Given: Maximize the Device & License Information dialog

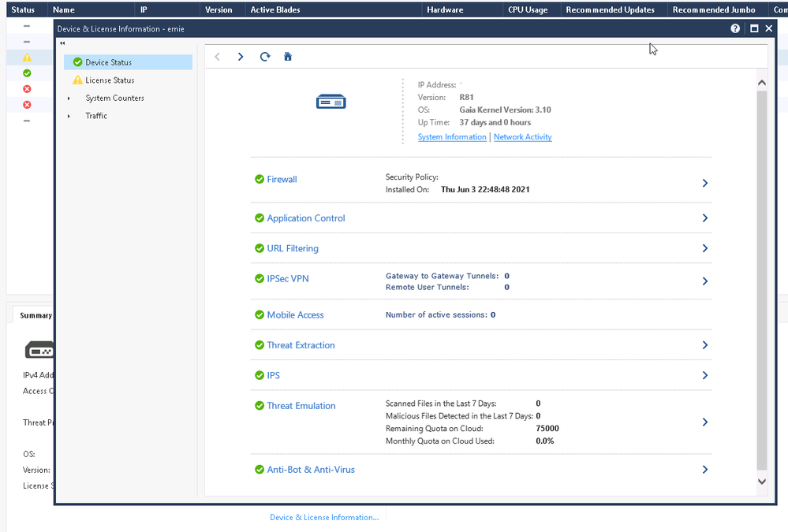Looking at the screenshot, I should pos(754,28).
